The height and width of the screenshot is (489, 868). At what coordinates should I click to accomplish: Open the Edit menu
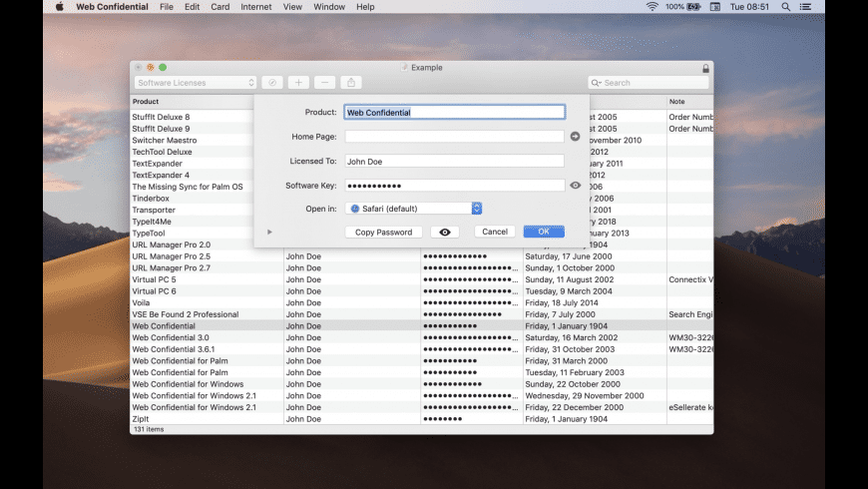193,7
